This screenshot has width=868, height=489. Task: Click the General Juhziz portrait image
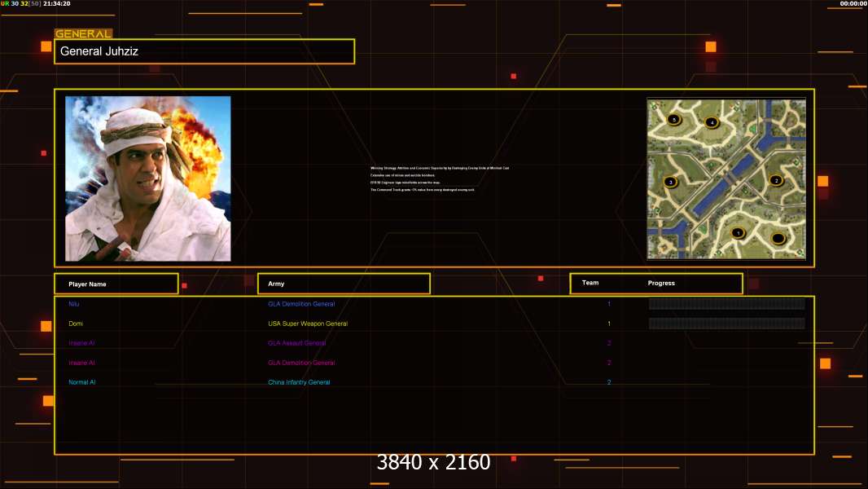148,178
